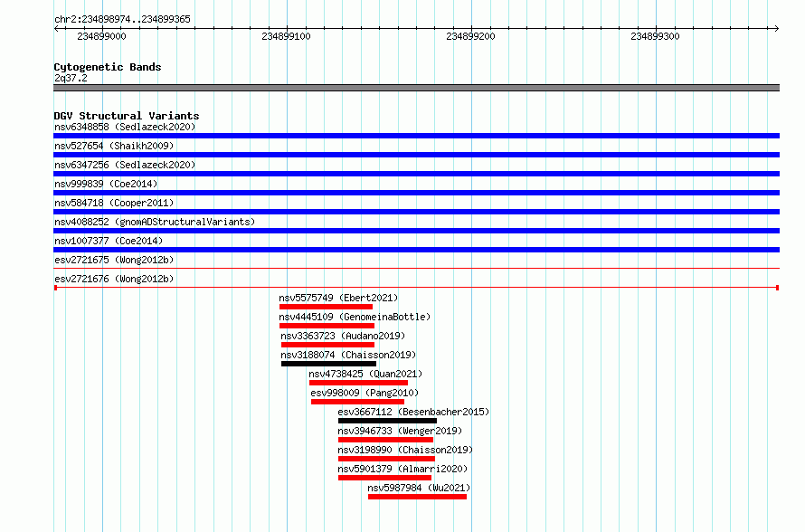Click the Cytogenetic Bands track title
Viewport: 805px width, 532px height.
point(108,67)
